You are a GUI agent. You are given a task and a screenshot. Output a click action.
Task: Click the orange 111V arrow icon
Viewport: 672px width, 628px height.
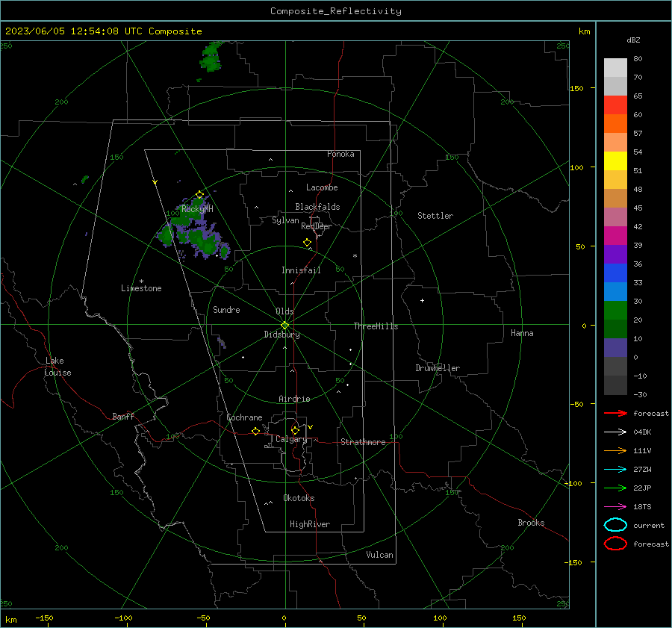point(615,450)
